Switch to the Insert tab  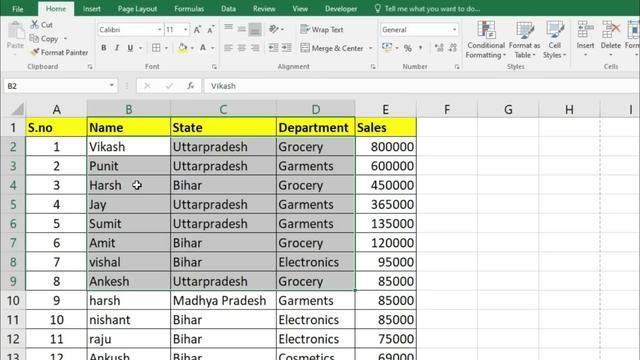coord(91,9)
